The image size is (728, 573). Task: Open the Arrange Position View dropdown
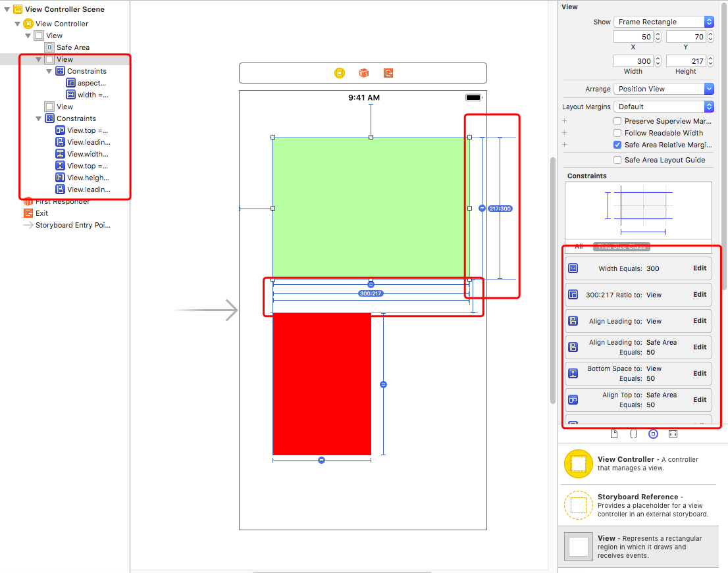pyautogui.click(x=663, y=89)
